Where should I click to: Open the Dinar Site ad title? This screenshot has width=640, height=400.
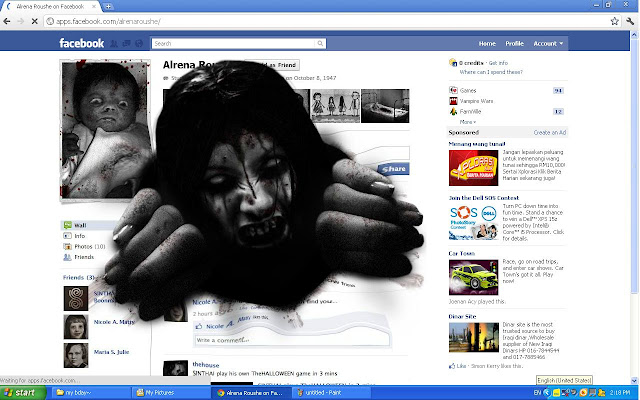[x=462, y=316]
